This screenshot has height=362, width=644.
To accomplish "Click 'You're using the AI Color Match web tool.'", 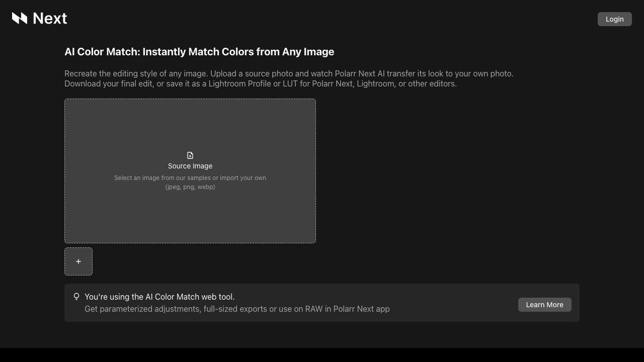I will pos(159,297).
